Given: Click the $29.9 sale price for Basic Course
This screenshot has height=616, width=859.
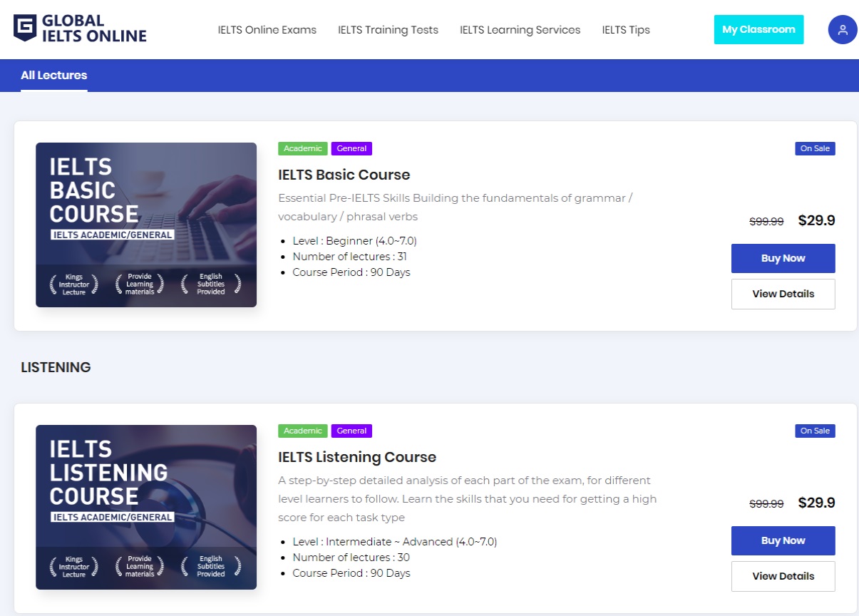Looking at the screenshot, I should point(816,220).
